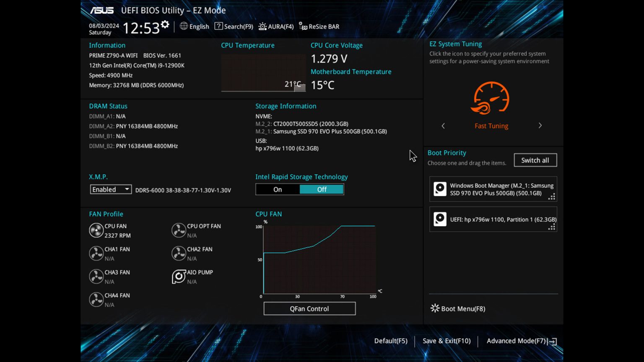Screen dimensions: 644x362
Task: Click the CPU OPT FAN icon
Action: point(179,230)
